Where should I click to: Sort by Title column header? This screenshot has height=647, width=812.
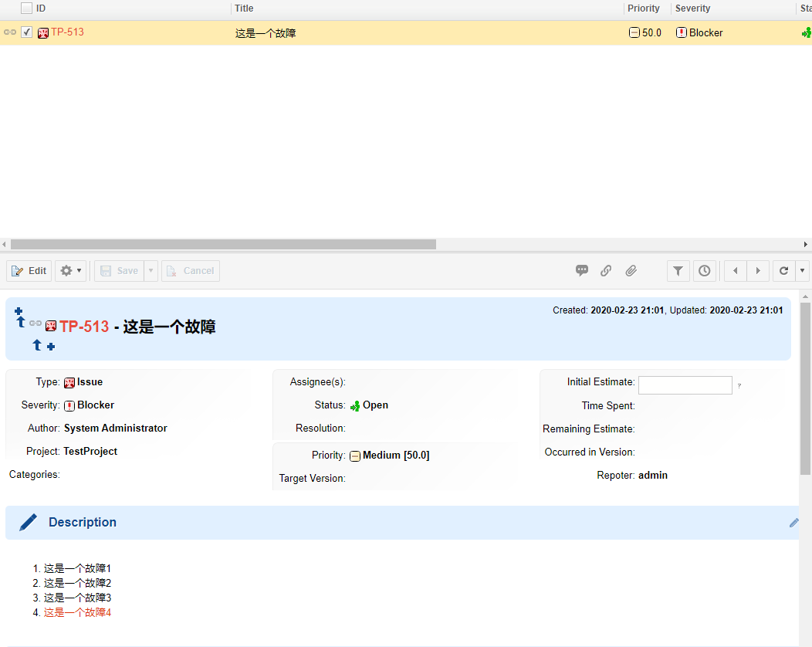pyautogui.click(x=244, y=8)
